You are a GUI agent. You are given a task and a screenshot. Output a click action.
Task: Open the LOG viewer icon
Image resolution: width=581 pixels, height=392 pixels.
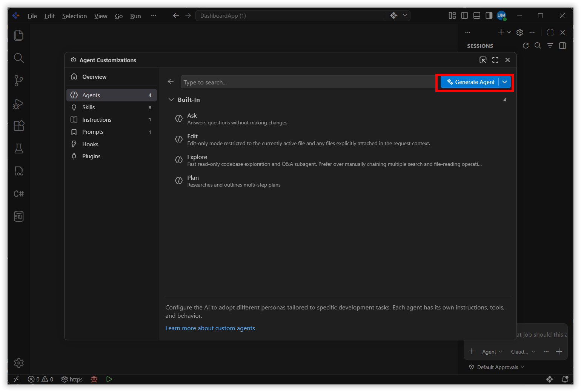[18, 171]
